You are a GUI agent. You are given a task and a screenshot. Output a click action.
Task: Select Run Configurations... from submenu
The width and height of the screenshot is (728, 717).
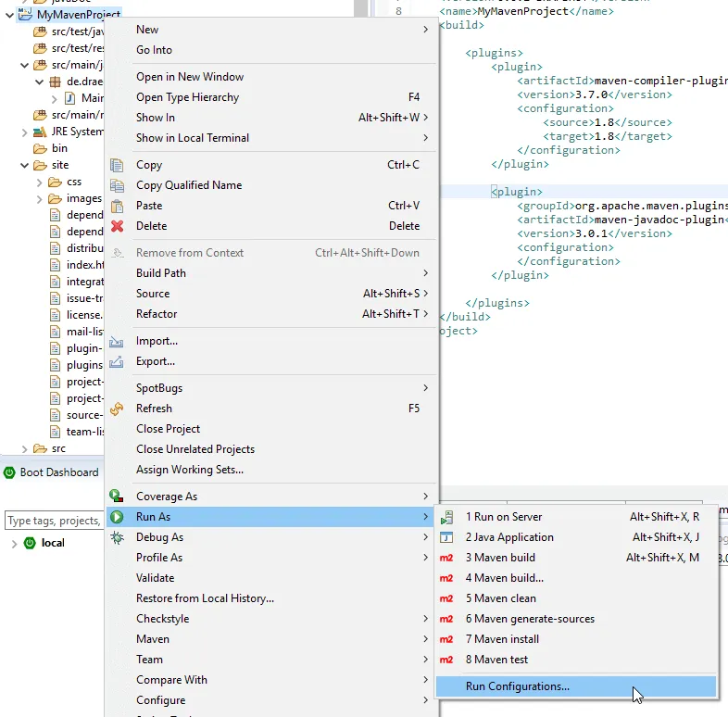pos(517,686)
